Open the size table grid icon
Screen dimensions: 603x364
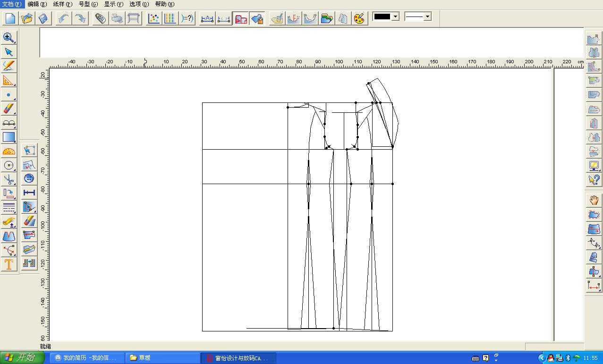pos(170,18)
